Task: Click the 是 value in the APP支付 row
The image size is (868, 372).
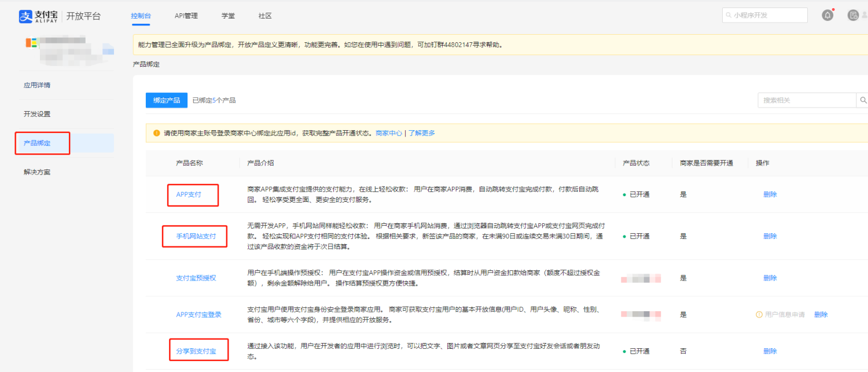Action: pyautogui.click(x=683, y=194)
